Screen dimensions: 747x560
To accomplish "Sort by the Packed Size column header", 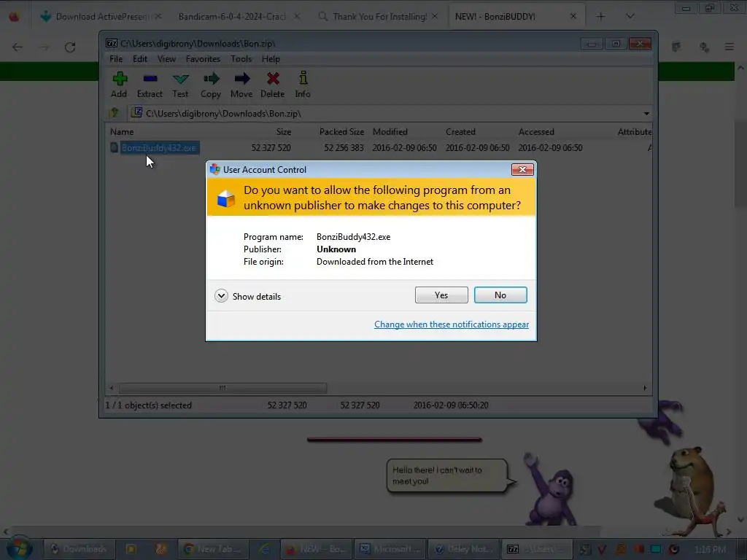I will pyautogui.click(x=341, y=132).
